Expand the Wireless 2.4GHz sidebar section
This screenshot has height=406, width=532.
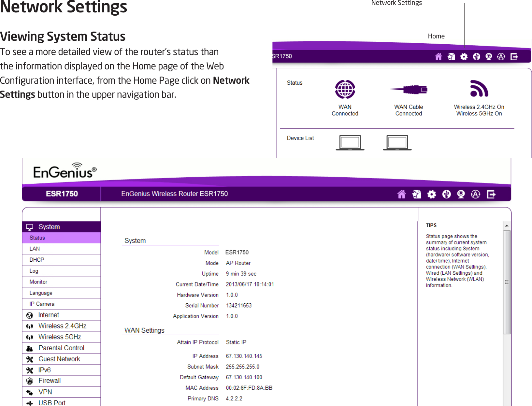(x=61, y=326)
